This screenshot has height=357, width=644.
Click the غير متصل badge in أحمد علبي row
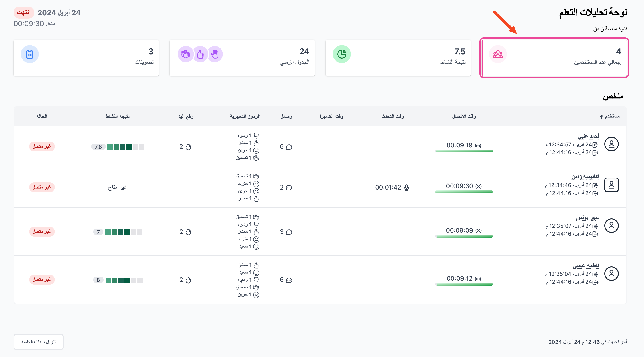coord(42,146)
